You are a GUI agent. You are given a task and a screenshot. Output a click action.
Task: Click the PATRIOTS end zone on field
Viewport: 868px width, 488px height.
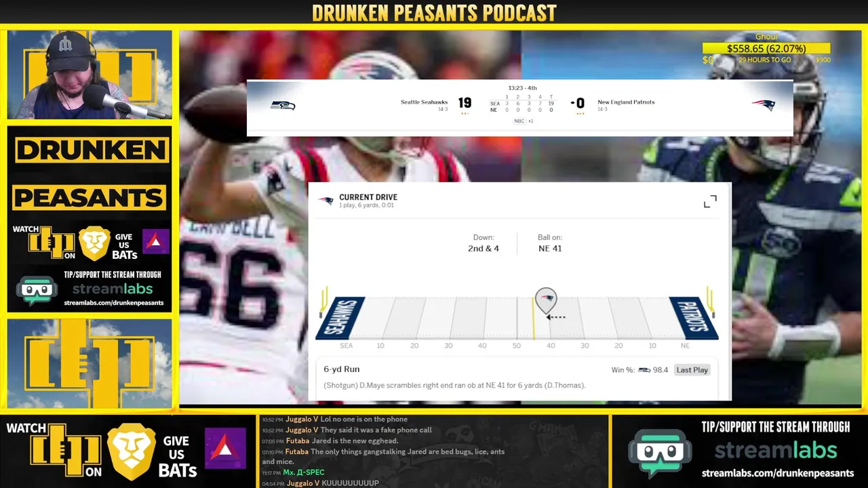click(693, 318)
